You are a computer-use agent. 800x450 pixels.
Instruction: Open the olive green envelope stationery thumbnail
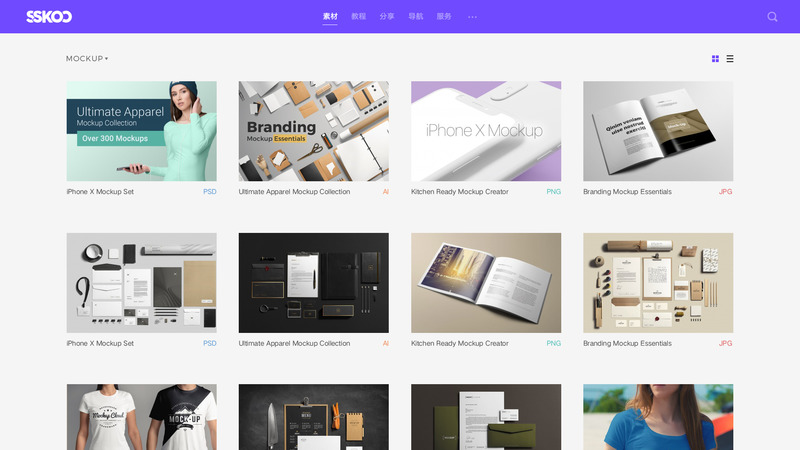click(x=486, y=417)
